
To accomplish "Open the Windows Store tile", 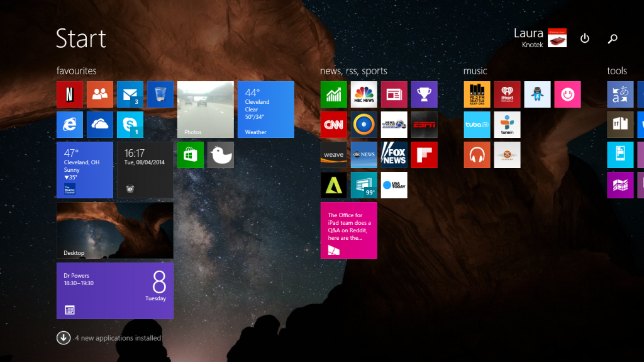I will point(190,155).
